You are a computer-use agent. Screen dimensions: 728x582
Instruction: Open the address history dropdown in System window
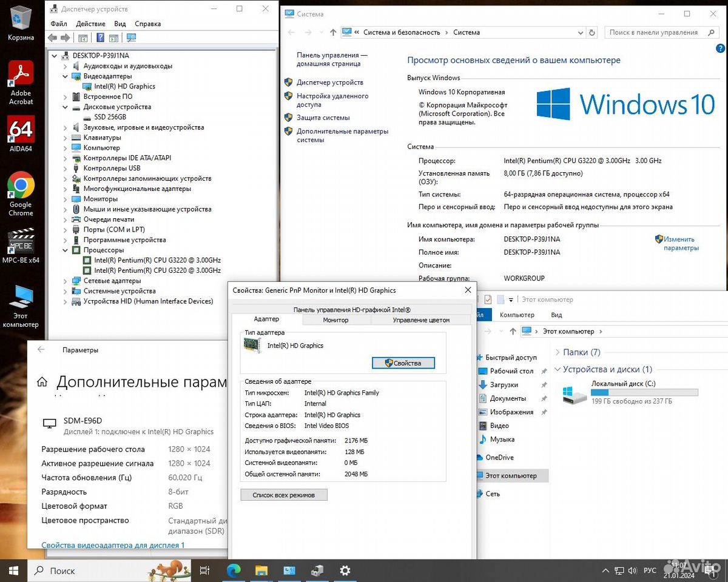(580, 32)
